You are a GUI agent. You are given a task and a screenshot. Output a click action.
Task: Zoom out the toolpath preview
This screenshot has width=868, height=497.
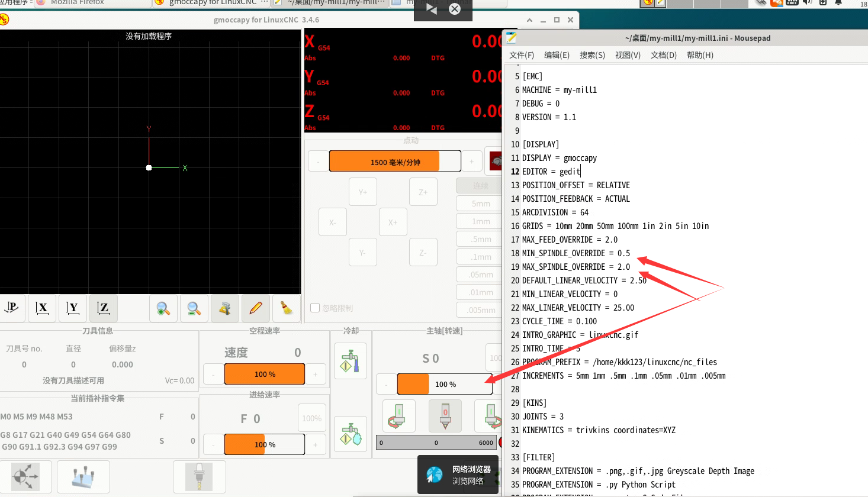click(x=194, y=308)
